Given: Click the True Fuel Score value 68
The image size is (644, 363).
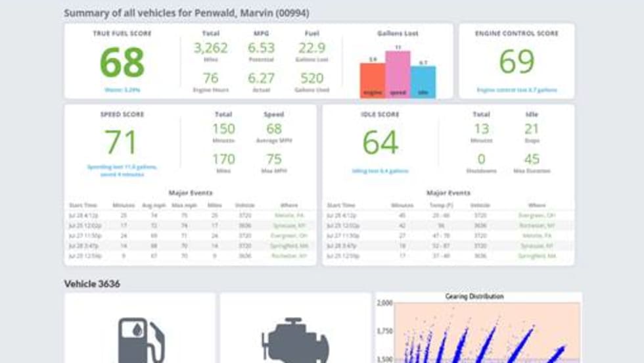Looking at the screenshot, I should (122, 62).
